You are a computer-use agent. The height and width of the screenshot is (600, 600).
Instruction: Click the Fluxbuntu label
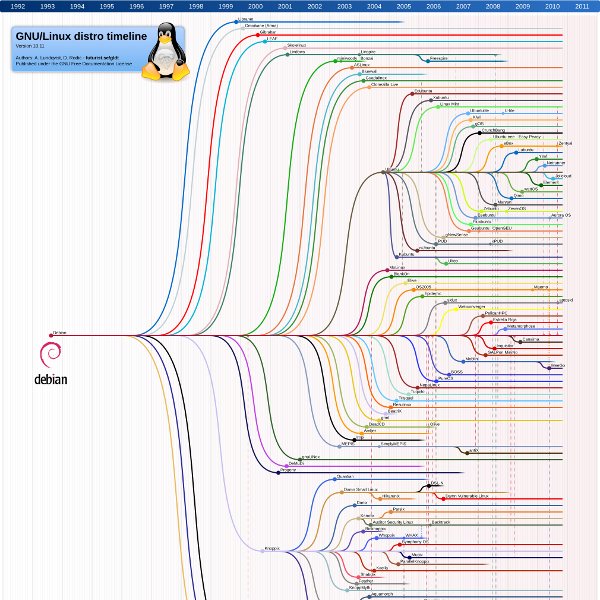click(482, 222)
